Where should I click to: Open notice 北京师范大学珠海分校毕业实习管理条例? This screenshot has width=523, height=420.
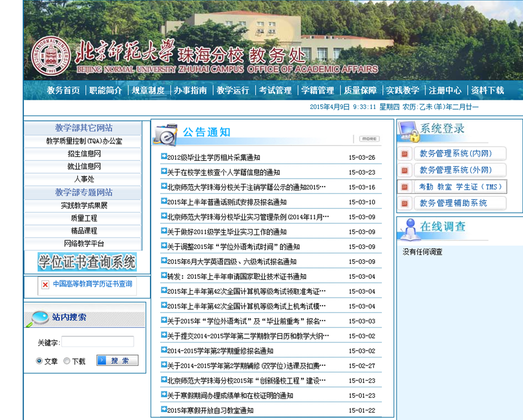[248, 217]
